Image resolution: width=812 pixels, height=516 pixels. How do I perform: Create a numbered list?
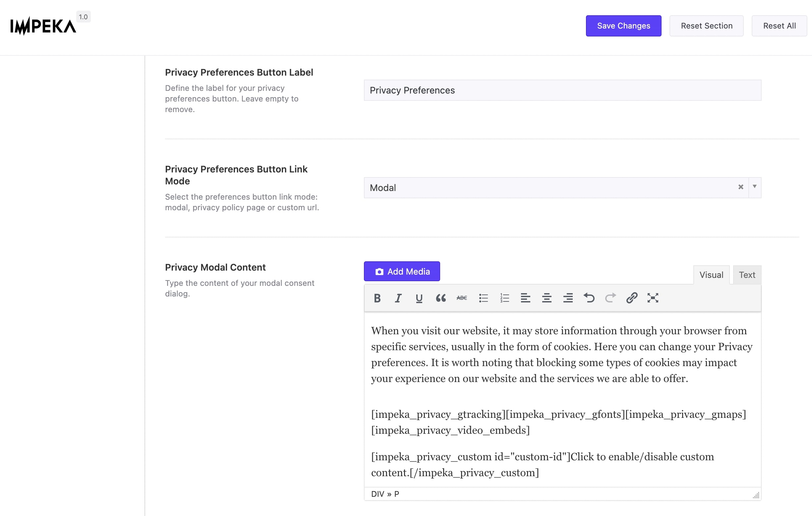click(x=504, y=298)
